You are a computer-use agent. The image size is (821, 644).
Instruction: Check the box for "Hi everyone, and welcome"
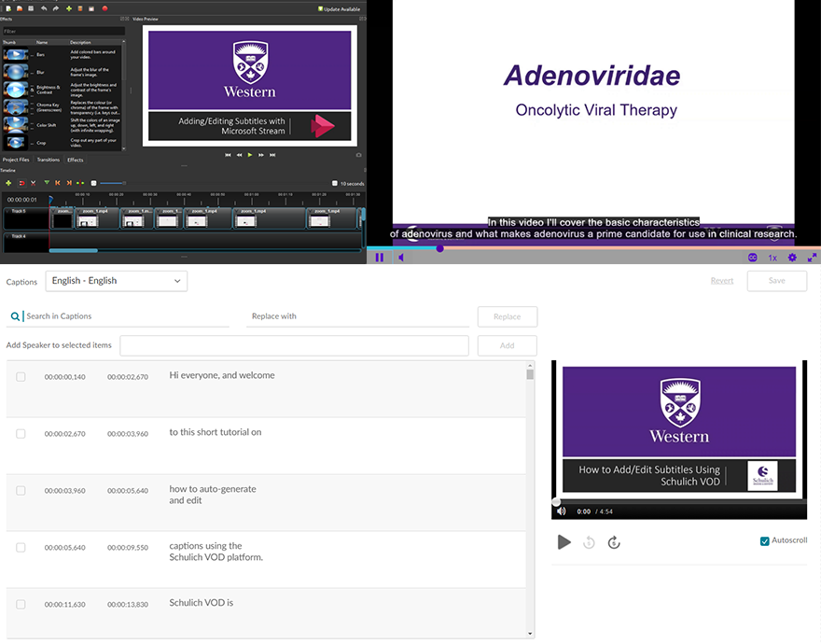pos(21,376)
